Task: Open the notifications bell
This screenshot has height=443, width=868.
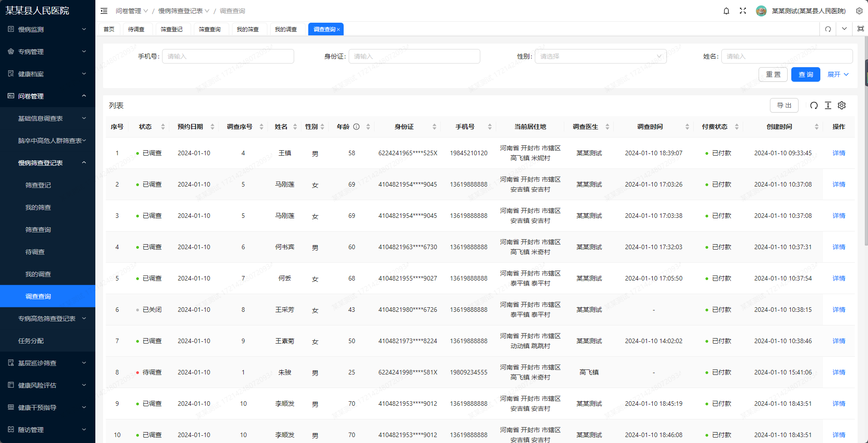Action: 726,11
